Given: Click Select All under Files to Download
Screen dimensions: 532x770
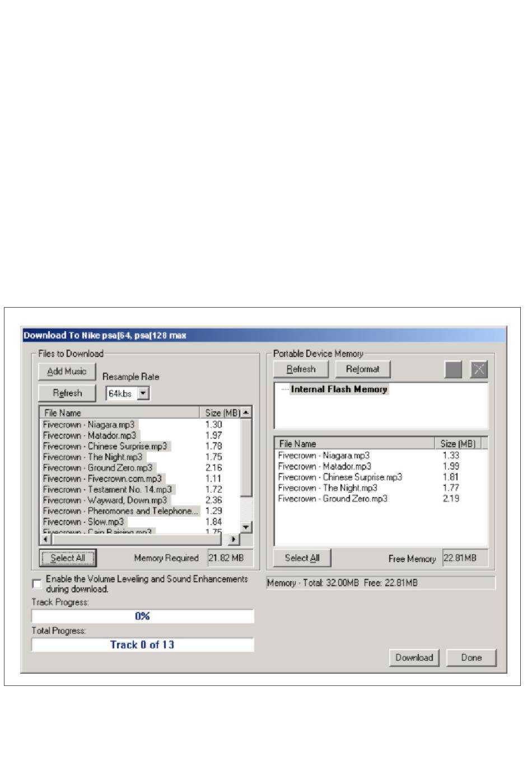Looking at the screenshot, I should [x=68, y=558].
